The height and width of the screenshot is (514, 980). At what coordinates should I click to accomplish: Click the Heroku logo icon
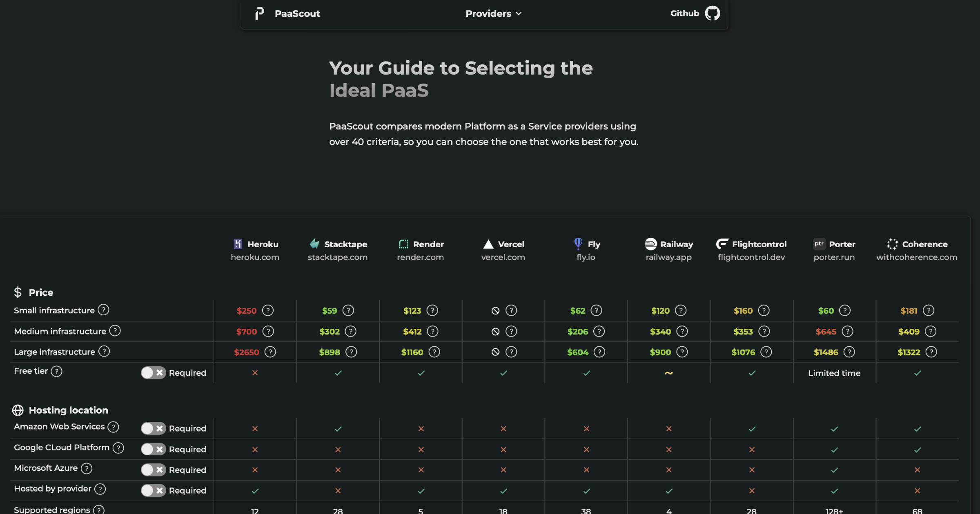pyautogui.click(x=238, y=244)
